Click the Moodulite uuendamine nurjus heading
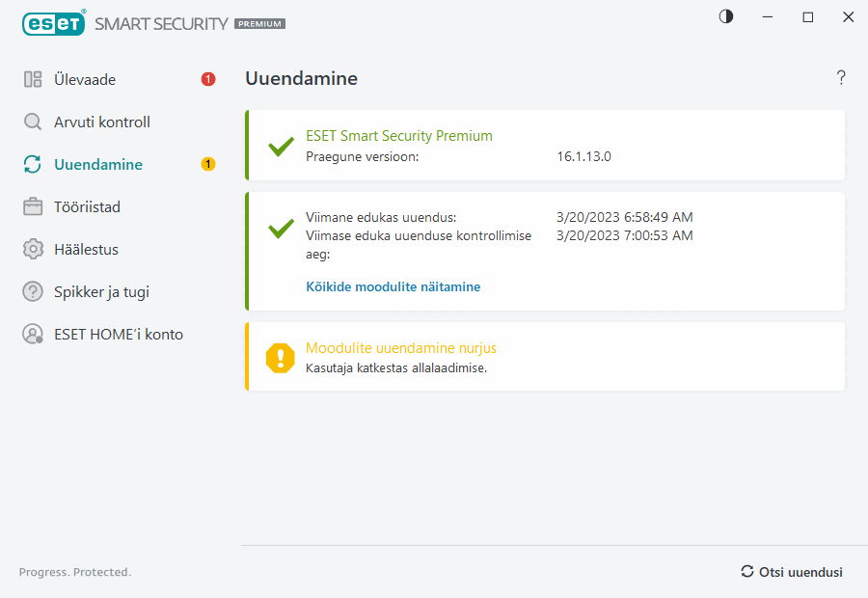Screen dimensions: 868x598 tap(400, 348)
